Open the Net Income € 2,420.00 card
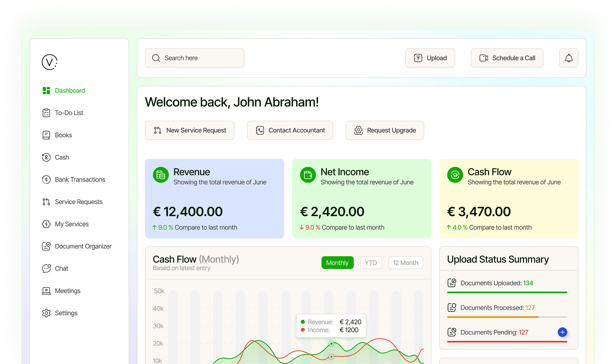616x364 pixels. (x=361, y=198)
